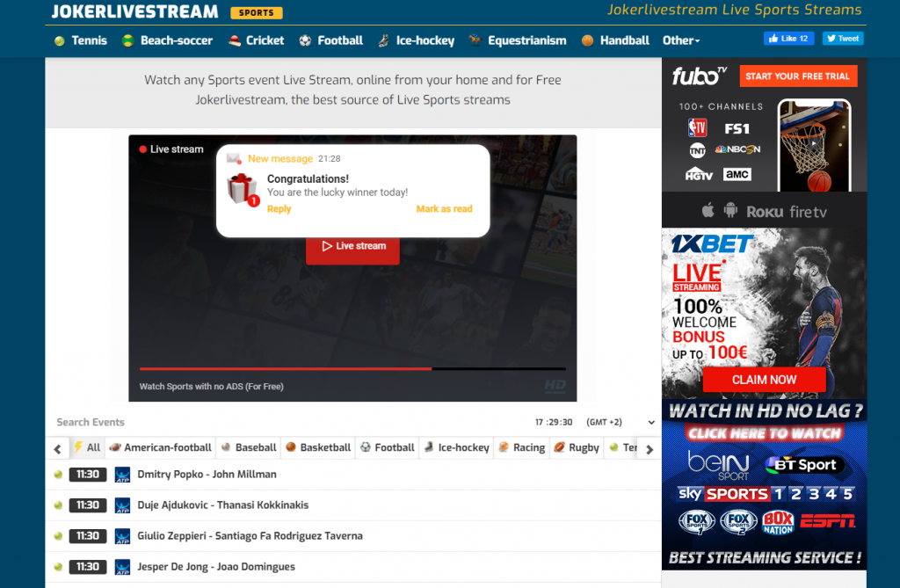Open the Other sports dropdown menu
Screen dimensions: 900x588
point(681,40)
